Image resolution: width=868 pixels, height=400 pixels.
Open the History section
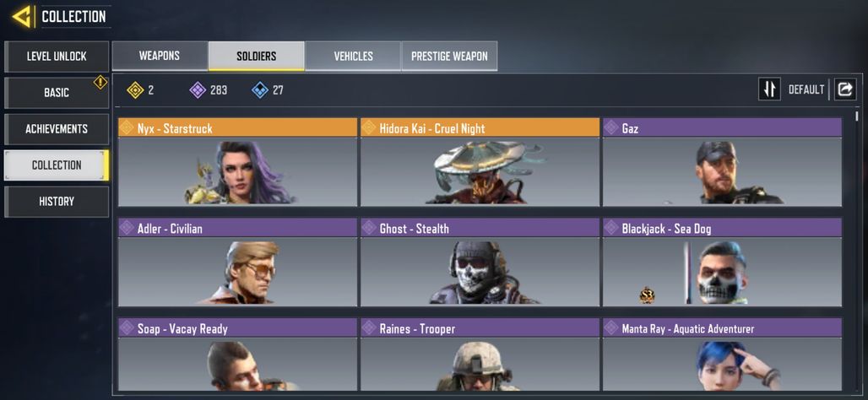tap(57, 202)
